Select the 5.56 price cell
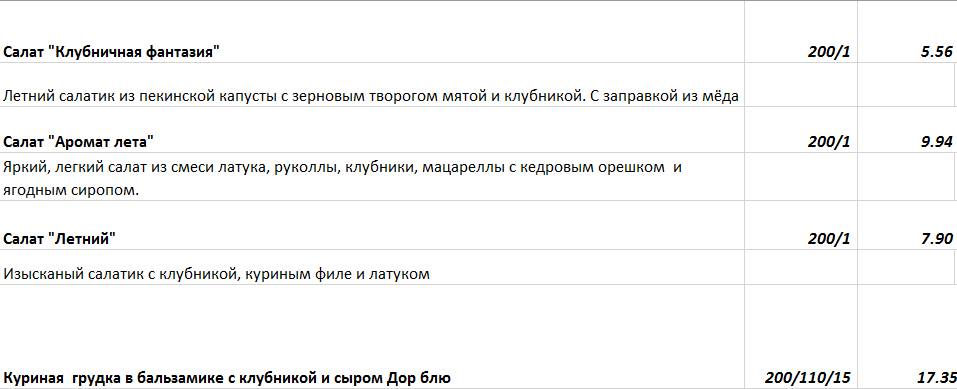This screenshot has width=957, height=389. [x=907, y=32]
